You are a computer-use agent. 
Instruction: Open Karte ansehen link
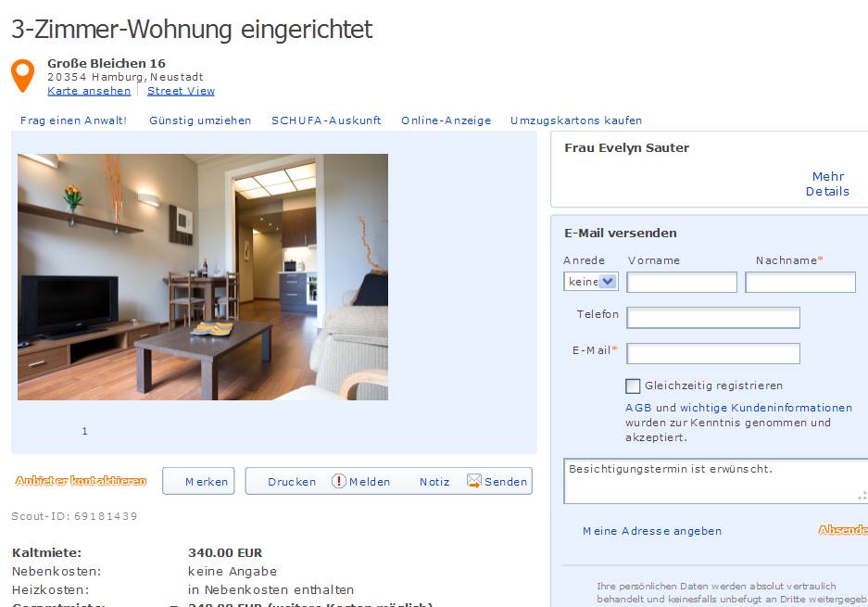(89, 91)
